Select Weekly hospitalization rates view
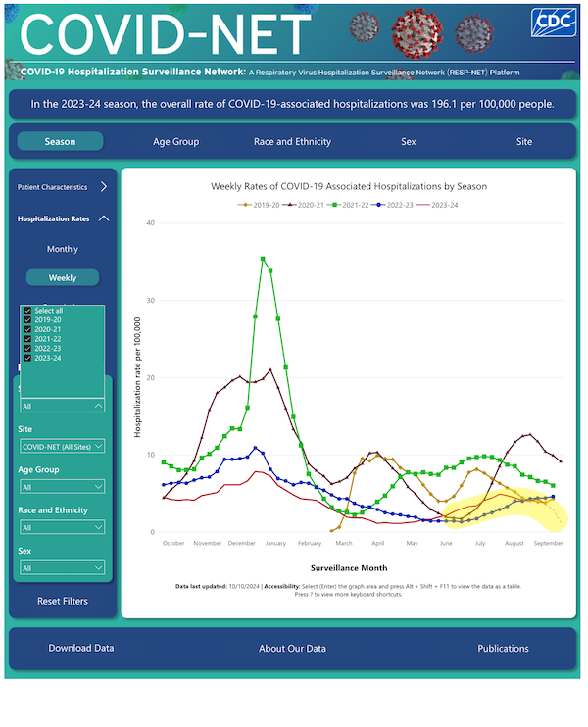588x727 pixels. [63, 277]
